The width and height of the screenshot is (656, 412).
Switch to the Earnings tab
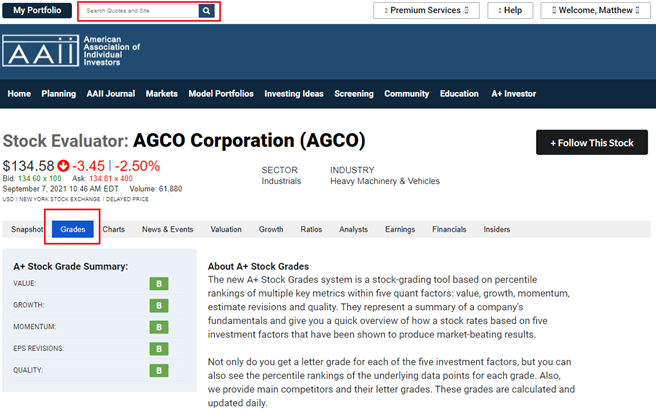[400, 229]
